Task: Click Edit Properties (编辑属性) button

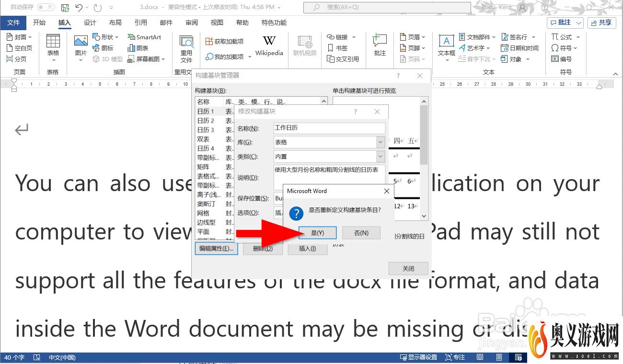Action: [x=217, y=249]
